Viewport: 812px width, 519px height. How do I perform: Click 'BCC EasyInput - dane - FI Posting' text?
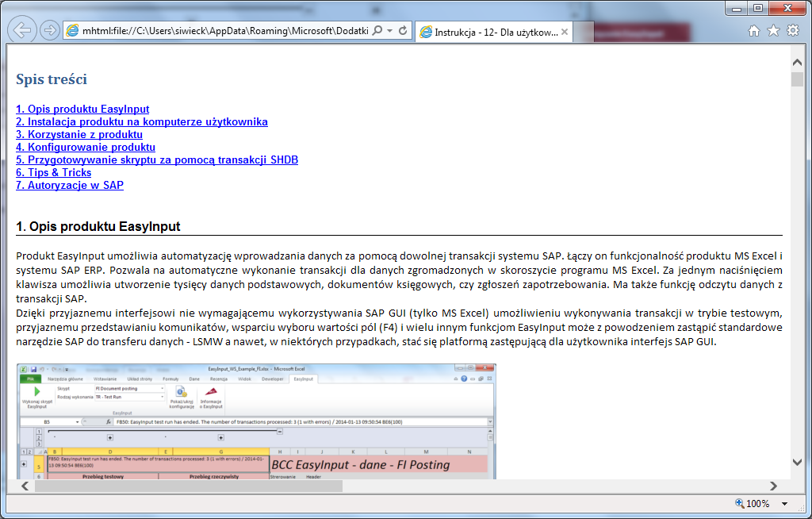point(361,464)
